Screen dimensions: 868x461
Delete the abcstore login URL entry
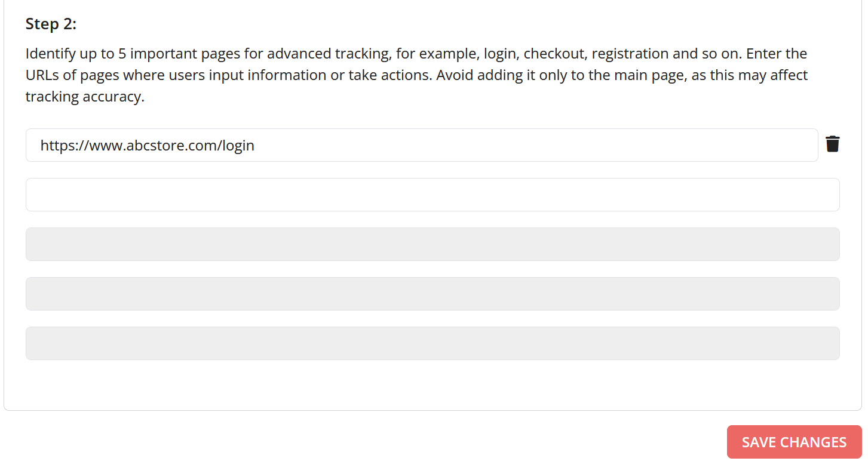point(832,145)
